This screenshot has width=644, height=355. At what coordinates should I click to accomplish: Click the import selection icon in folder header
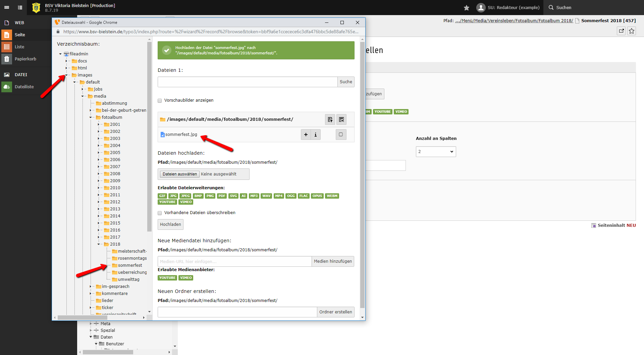330,119
